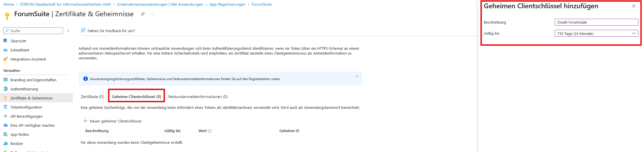Open the ellipsis more options menu
This screenshot has width=644, height=152.
click(152, 14)
